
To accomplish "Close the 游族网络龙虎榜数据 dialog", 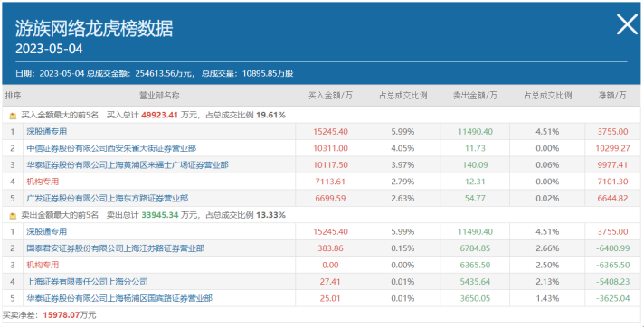I will pos(627,24).
